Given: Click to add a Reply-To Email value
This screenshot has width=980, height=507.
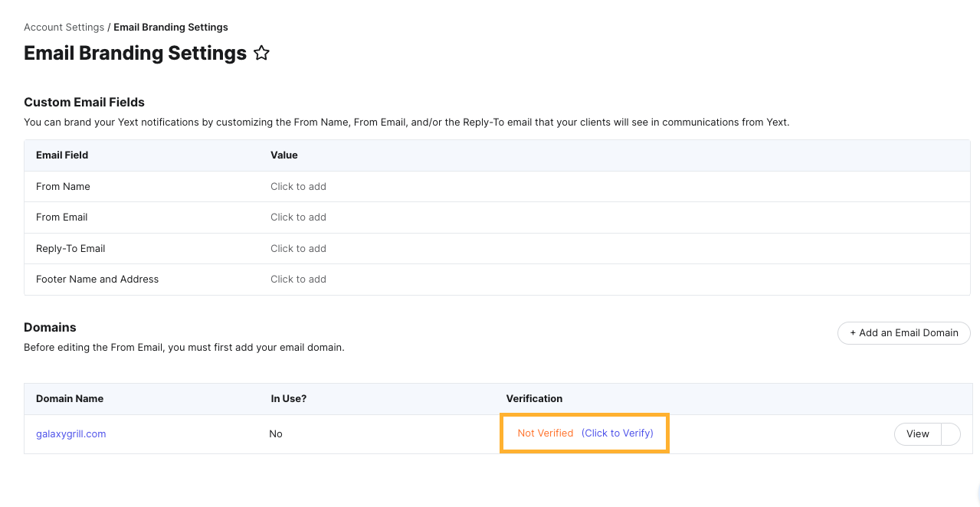Looking at the screenshot, I should coord(298,248).
